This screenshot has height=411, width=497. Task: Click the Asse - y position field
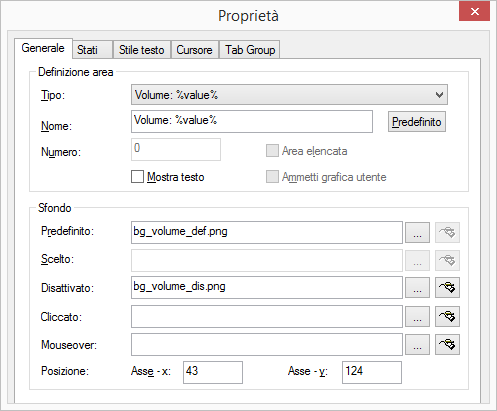click(372, 372)
